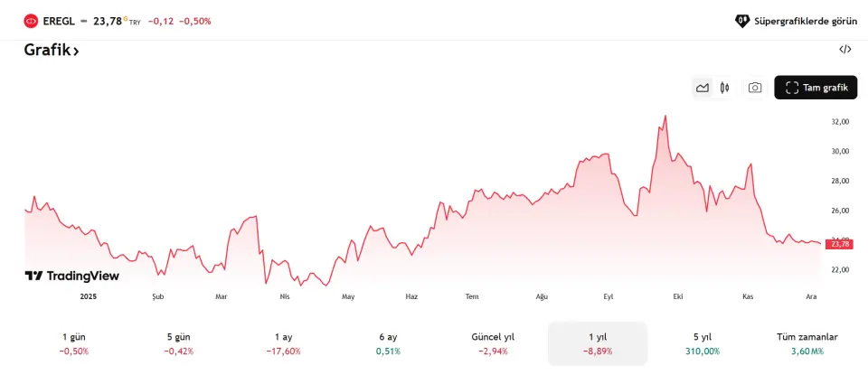Select the 5 yıl range tab
Image resolution: width=868 pixels, height=375 pixels.
[703, 343]
